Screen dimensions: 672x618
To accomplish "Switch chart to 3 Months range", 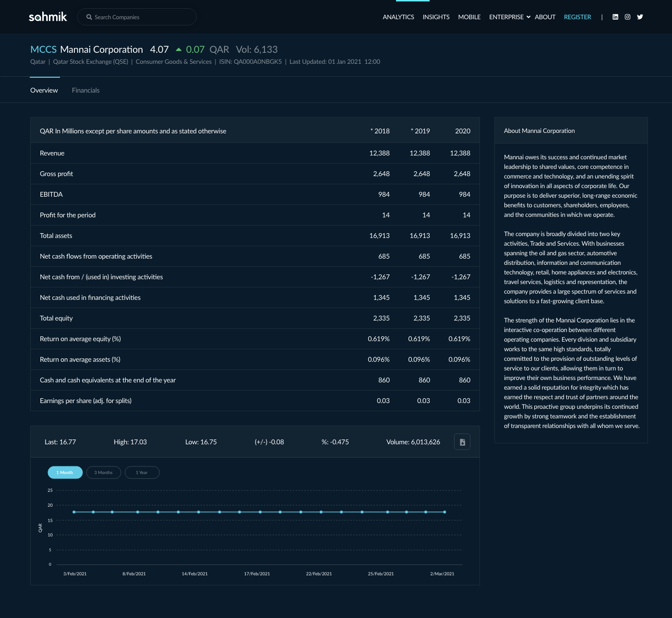I will [104, 473].
